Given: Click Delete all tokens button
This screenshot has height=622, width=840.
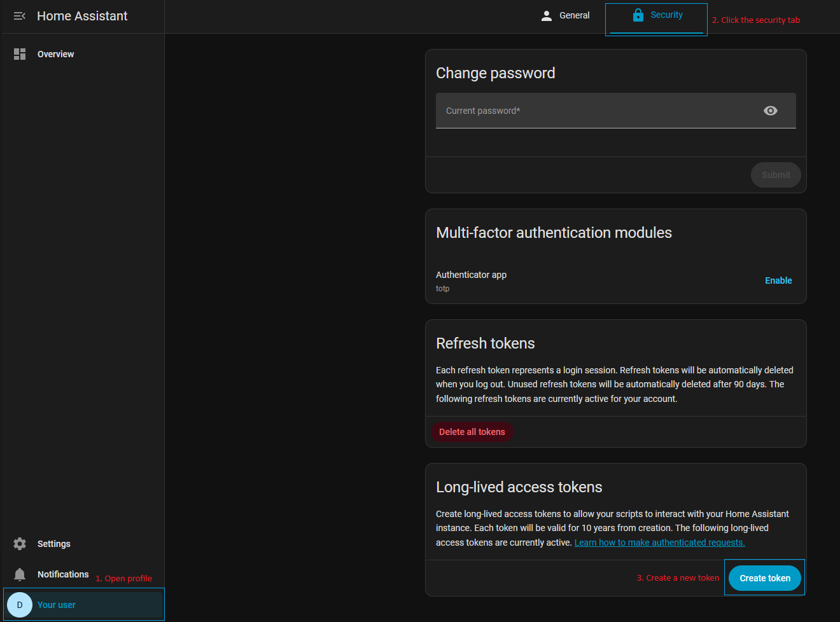Looking at the screenshot, I should [x=472, y=432].
